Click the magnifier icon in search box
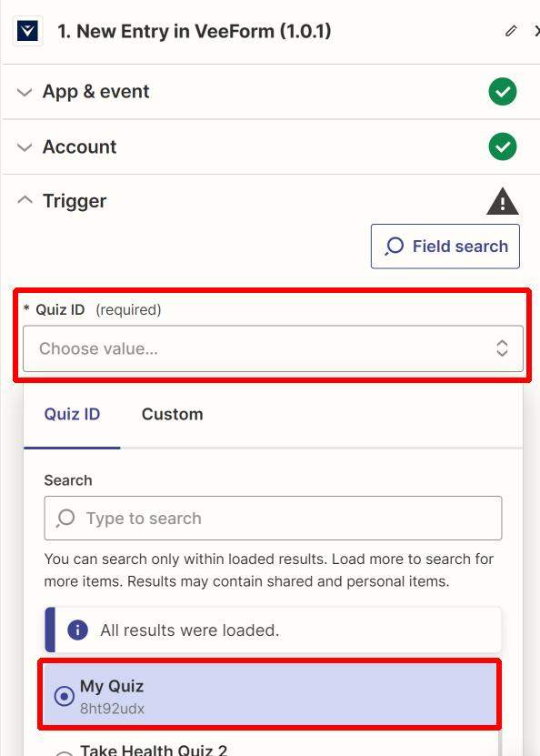 point(65,519)
